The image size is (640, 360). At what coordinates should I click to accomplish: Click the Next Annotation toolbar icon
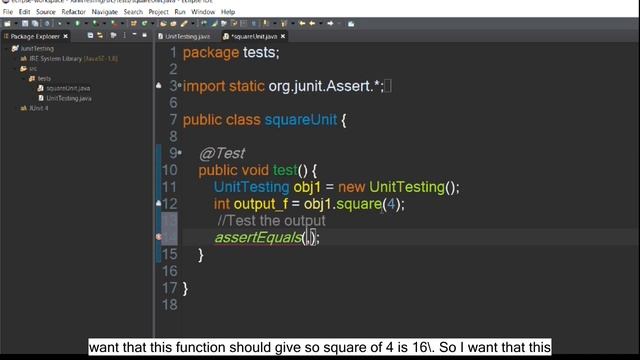tap(265, 24)
